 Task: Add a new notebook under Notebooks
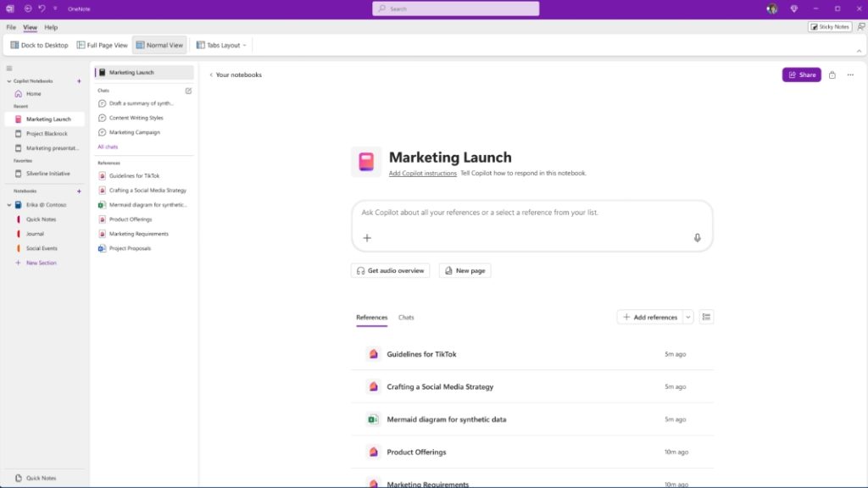pyautogui.click(x=79, y=191)
